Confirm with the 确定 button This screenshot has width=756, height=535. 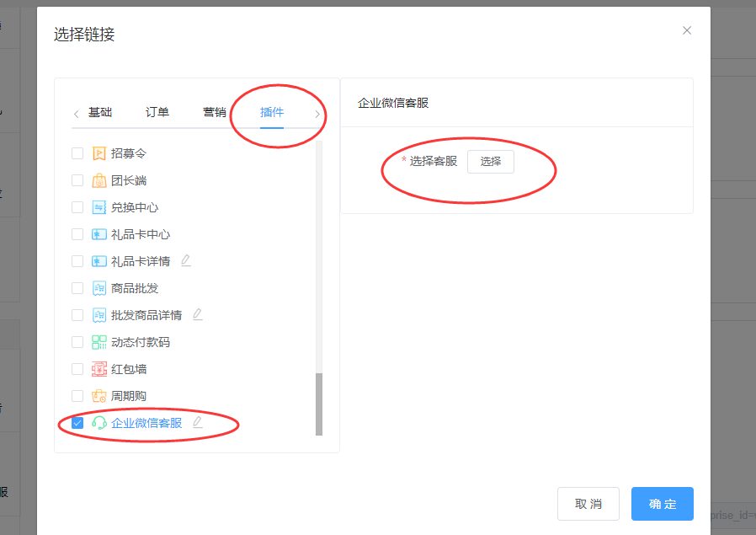[x=662, y=504]
